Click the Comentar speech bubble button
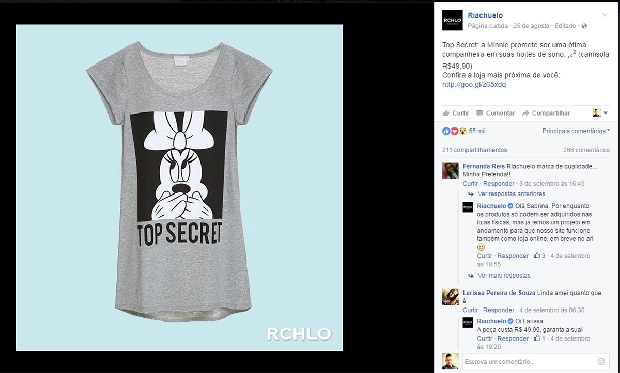Image resolution: width=620 pixels, height=373 pixels. tap(495, 113)
